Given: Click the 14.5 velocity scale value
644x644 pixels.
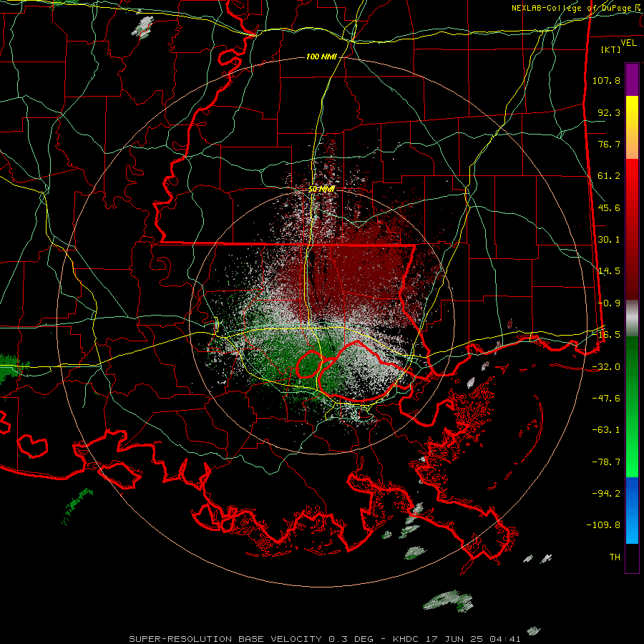Looking at the screenshot, I should [609, 271].
